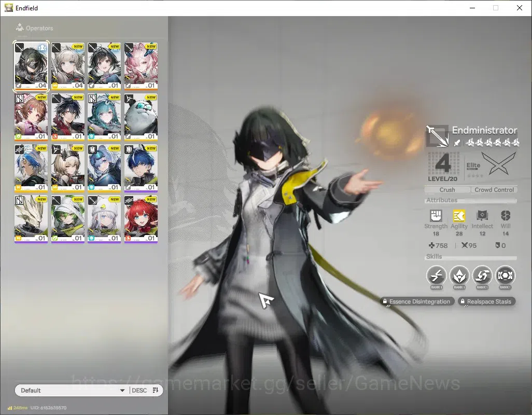Click the Crush tag

click(x=447, y=190)
